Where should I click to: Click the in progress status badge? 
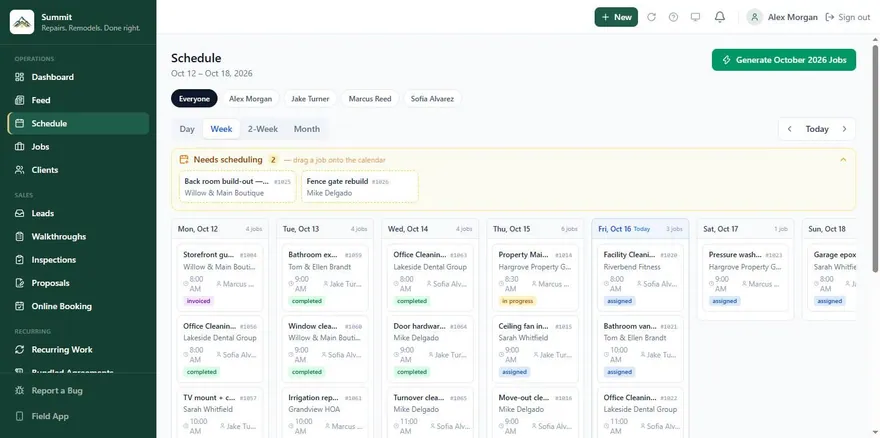point(517,301)
